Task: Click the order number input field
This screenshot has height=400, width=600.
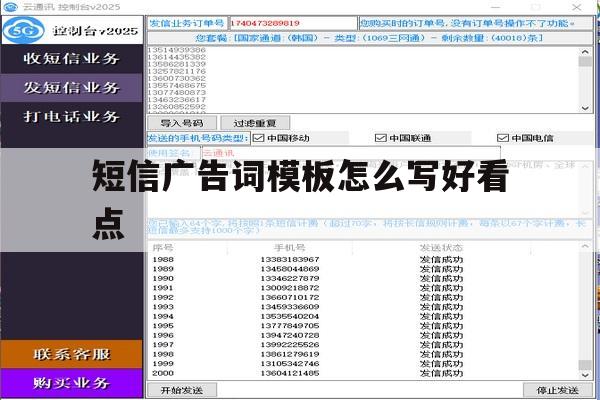Action: point(293,23)
